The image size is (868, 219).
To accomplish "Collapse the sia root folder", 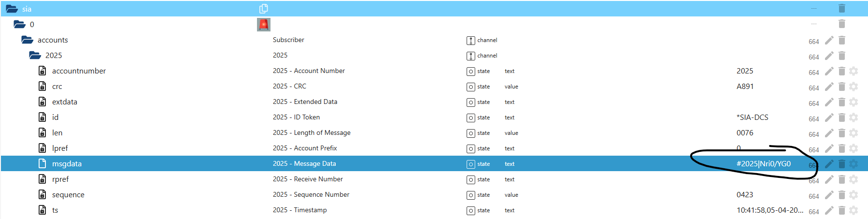I will pos(12,9).
